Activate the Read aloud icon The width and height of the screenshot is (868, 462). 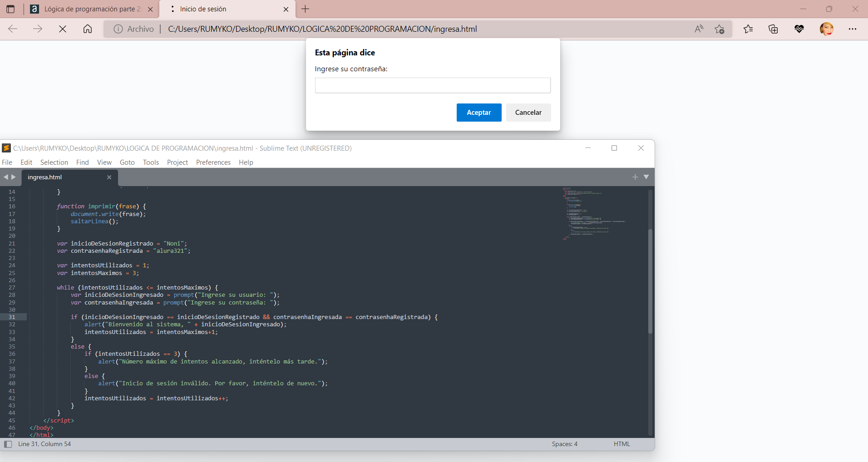699,29
